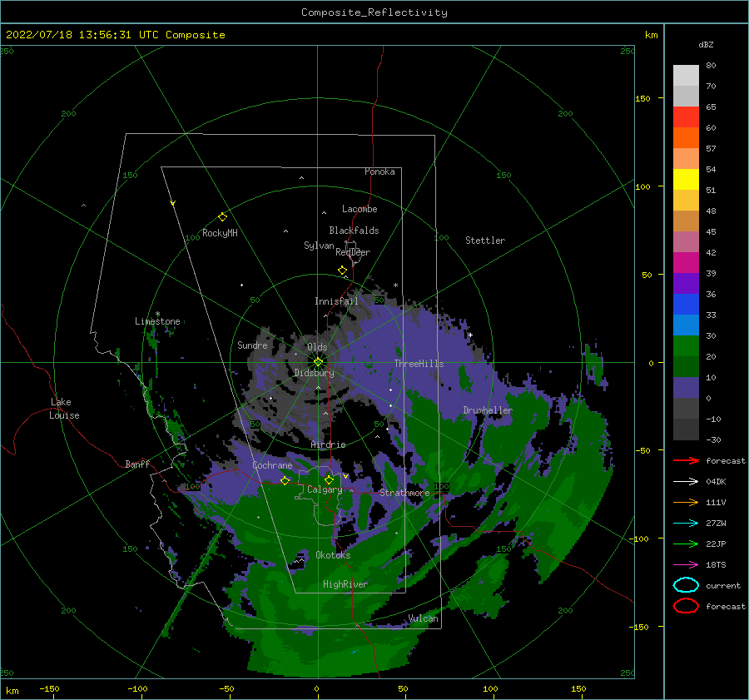Click the 30 dBZ light blue swatch
Image resolution: width=749 pixels, height=700 pixels.
686,325
